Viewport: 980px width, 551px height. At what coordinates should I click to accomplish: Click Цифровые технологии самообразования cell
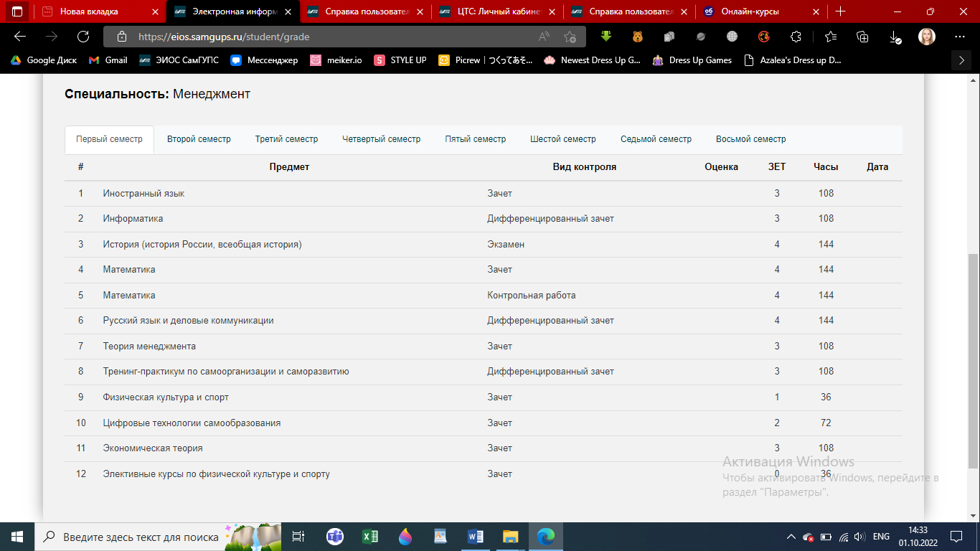pos(192,423)
